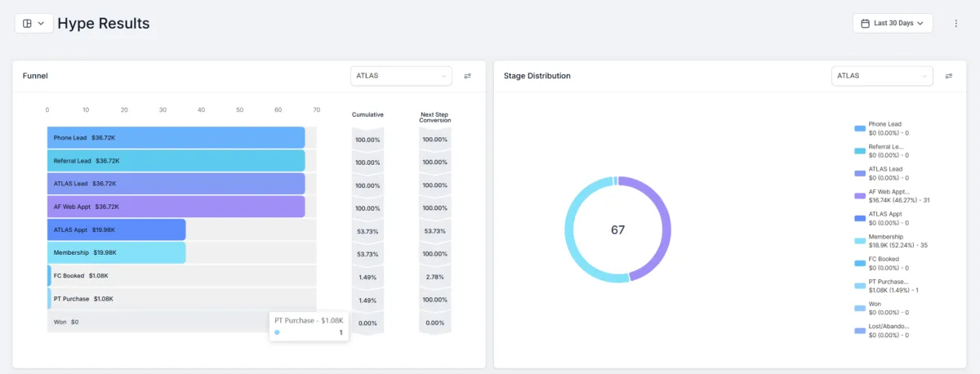Click the calendar icon in date range
980x374 pixels.
[865, 24]
